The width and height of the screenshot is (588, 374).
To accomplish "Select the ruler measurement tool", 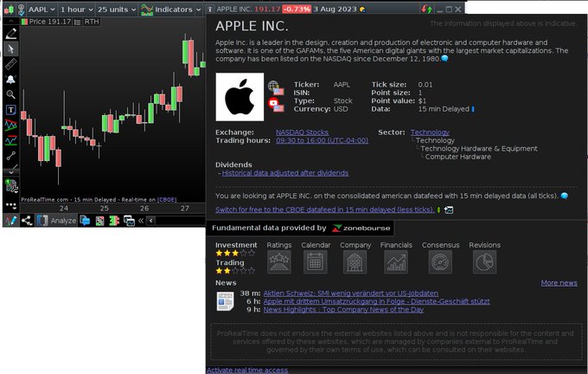I will (x=11, y=64).
